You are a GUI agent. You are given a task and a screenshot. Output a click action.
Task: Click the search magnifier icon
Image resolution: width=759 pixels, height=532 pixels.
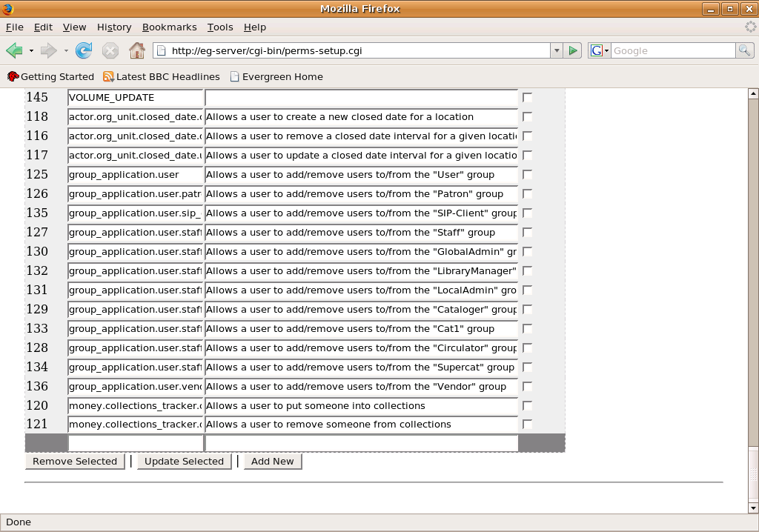pyautogui.click(x=744, y=50)
